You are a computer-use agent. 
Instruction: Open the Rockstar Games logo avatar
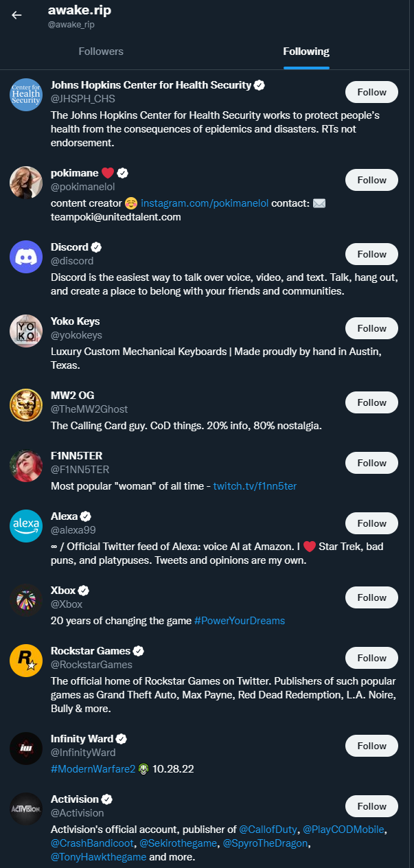[x=26, y=661]
